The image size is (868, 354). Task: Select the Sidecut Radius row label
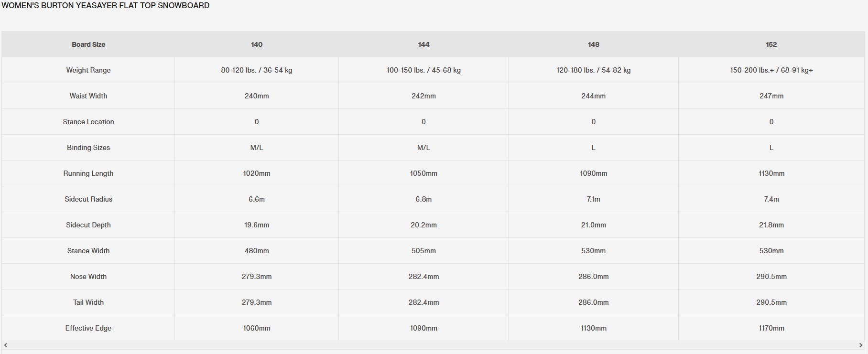pos(88,199)
